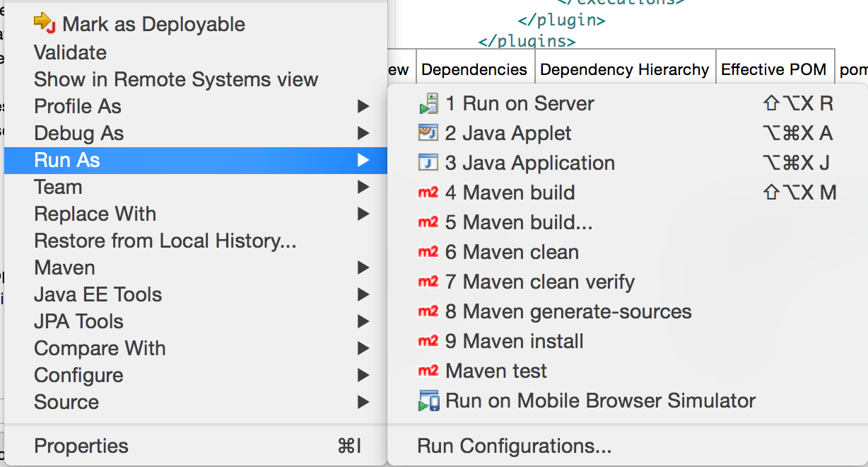The width and height of the screenshot is (868, 467).
Task: Select 4 Maven build
Action: point(628,192)
